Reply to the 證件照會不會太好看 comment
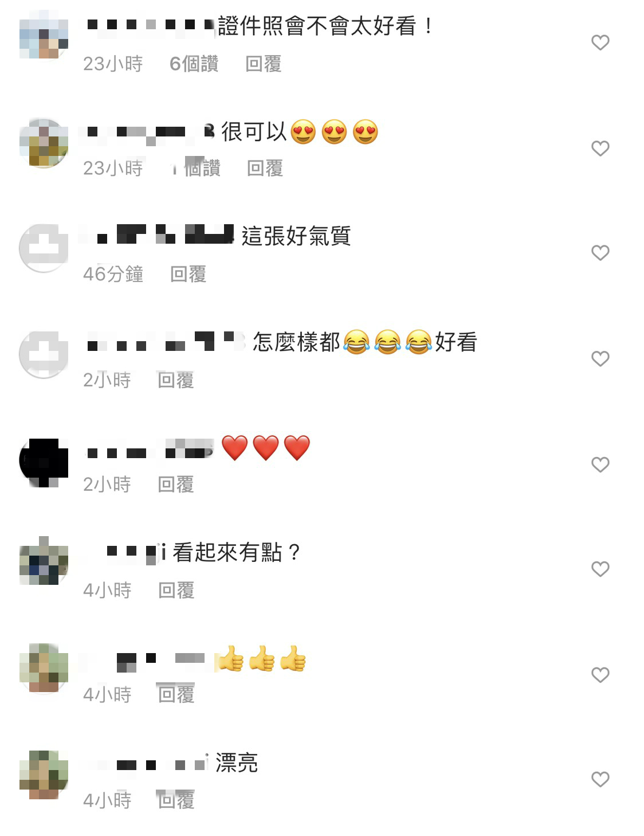Image resolution: width=644 pixels, height=836 pixels. pyautogui.click(x=264, y=64)
